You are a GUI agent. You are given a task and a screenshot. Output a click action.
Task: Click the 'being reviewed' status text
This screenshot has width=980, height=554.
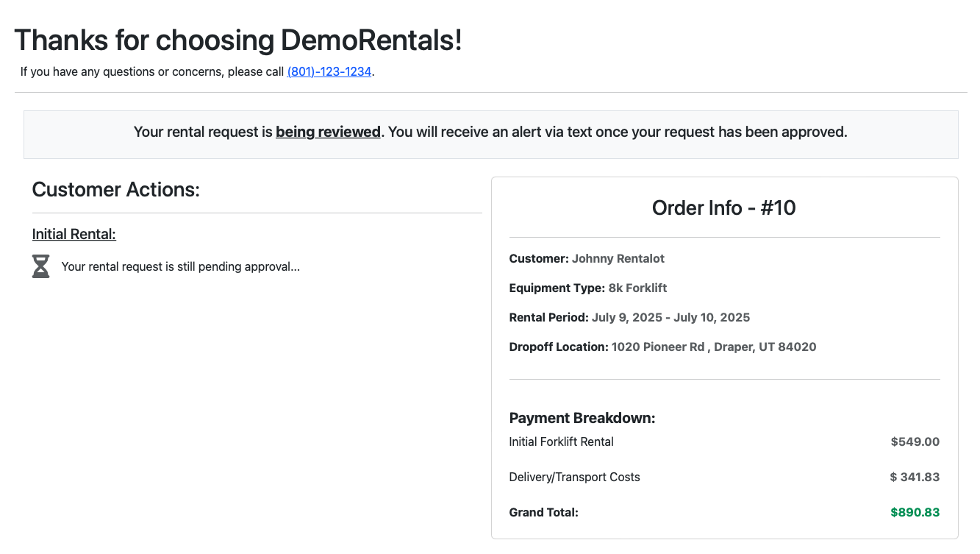328,132
